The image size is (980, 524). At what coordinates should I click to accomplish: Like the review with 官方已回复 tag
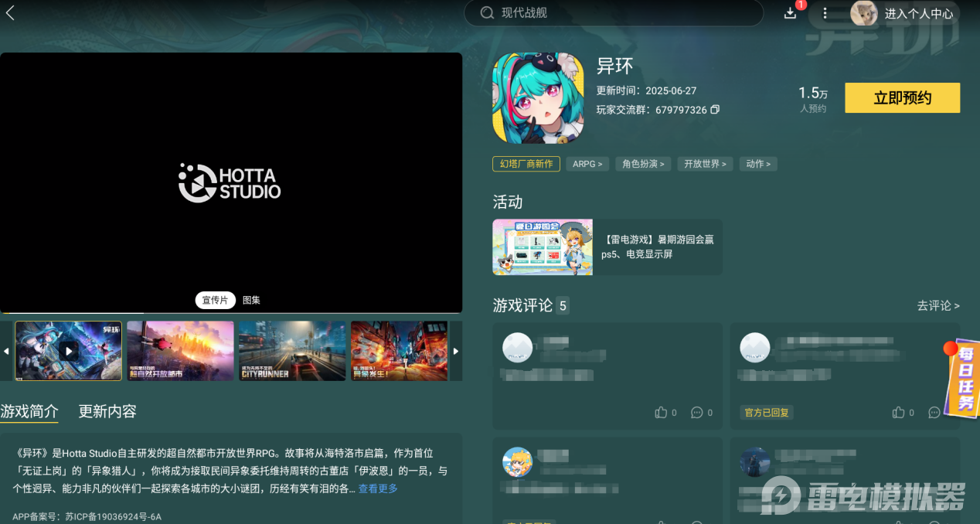point(898,413)
